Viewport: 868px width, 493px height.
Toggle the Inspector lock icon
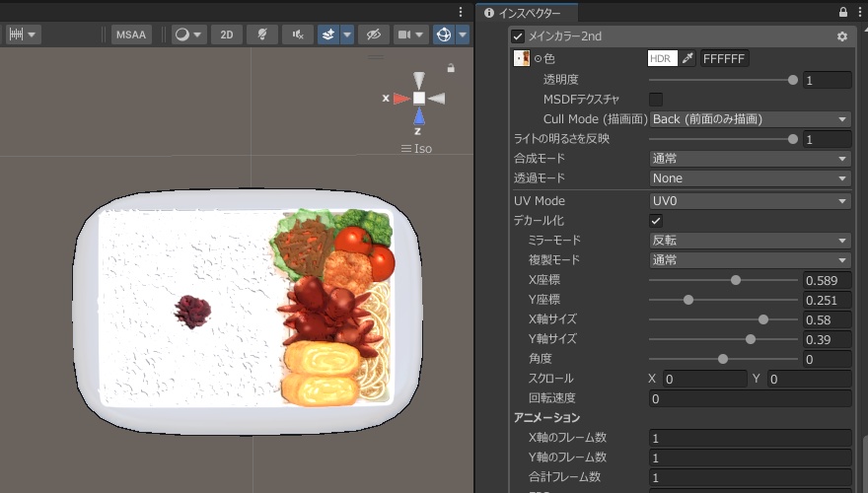[x=843, y=12]
